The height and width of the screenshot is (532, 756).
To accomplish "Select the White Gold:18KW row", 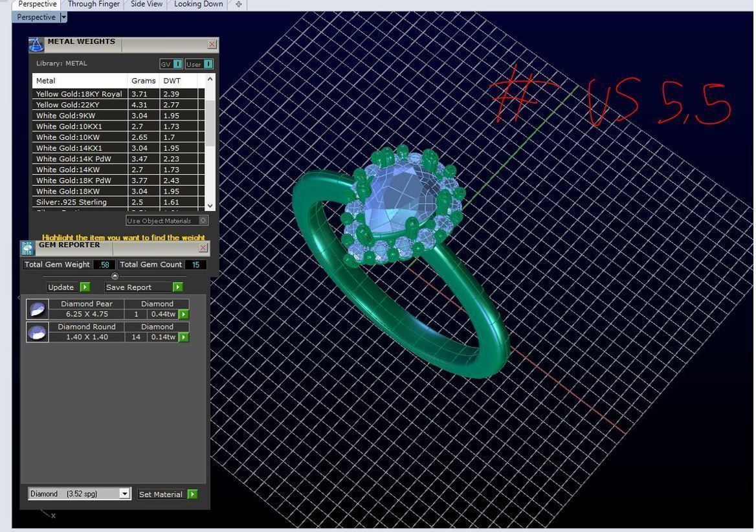I will click(118, 192).
